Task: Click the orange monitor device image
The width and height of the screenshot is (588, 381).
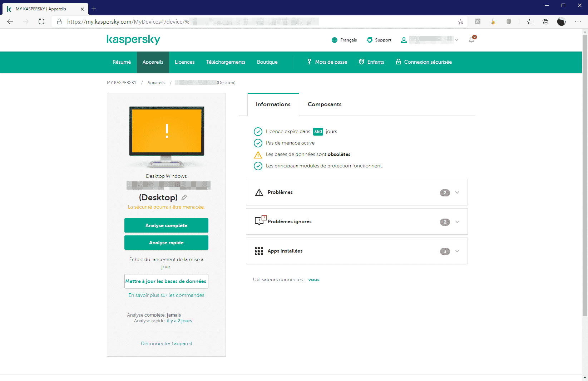Action: pyautogui.click(x=167, y=137)
